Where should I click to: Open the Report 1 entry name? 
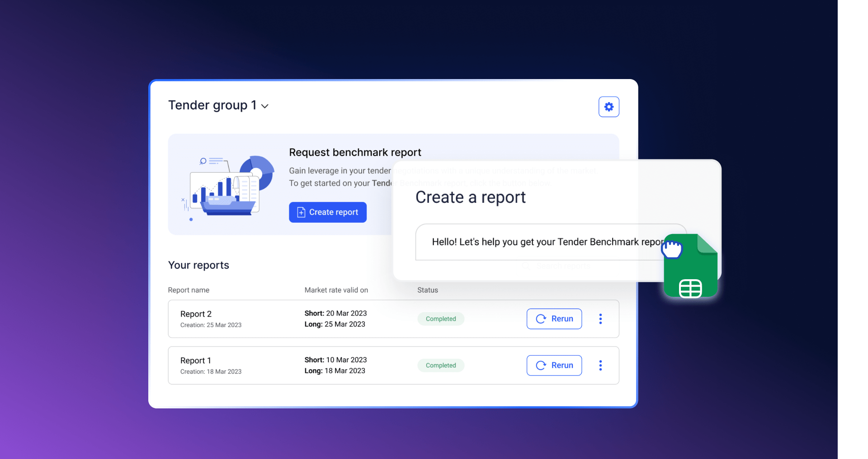(x=195, y=361)
